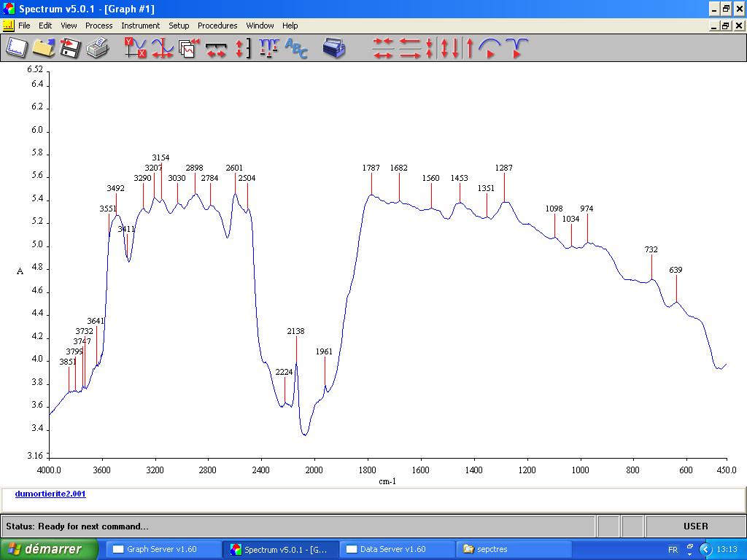Click the copy spectrum windows icon

[x=189, y=48]
